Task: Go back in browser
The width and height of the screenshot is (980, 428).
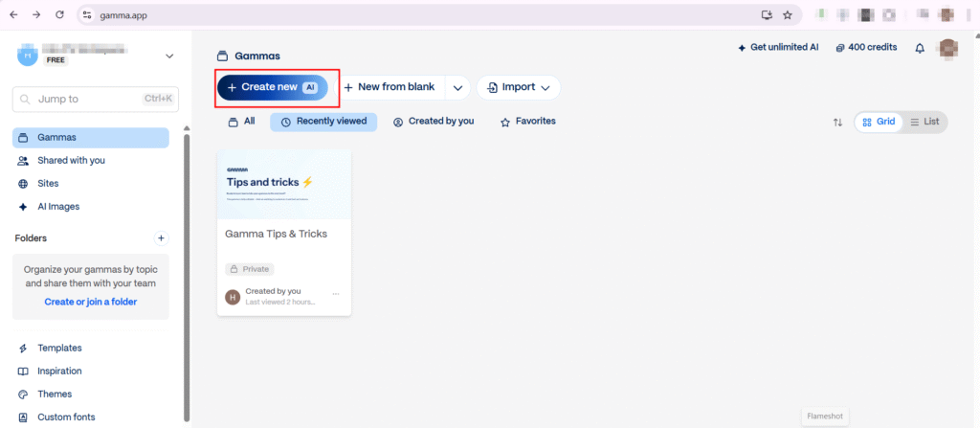Action: click(x=13, y=14)
